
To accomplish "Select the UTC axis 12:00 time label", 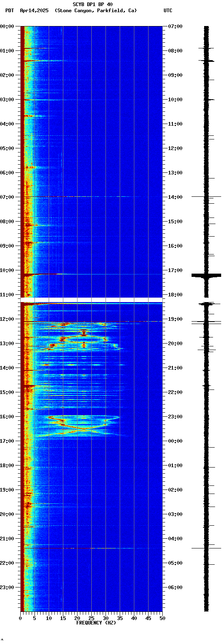I will point(175,148).
